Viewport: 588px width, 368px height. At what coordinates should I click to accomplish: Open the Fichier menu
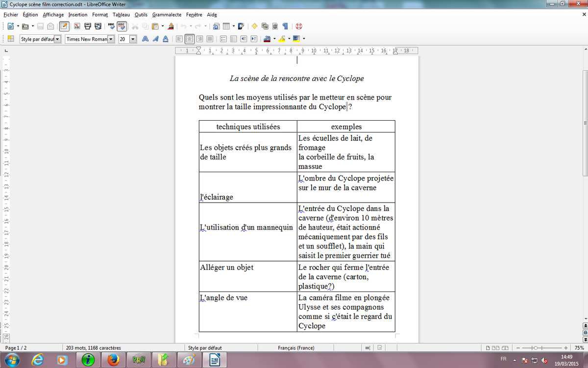[10, 15]
